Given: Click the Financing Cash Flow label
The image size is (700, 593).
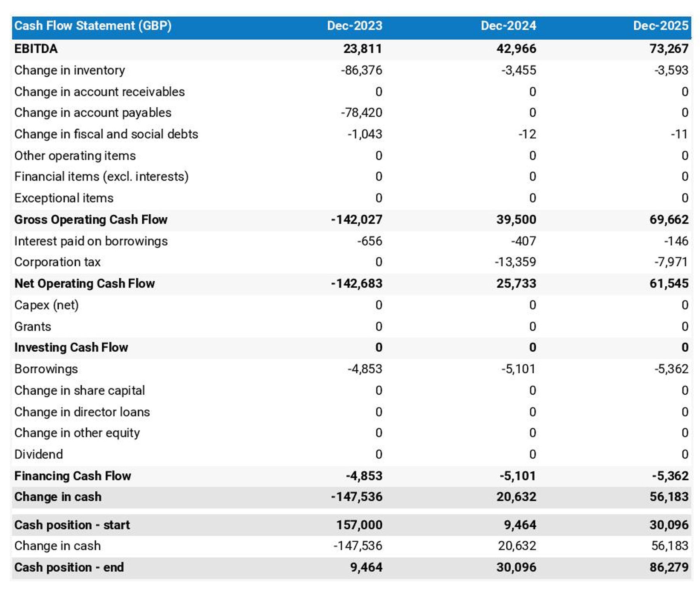Looking at the screenshot, I should [x=72, y=475].
